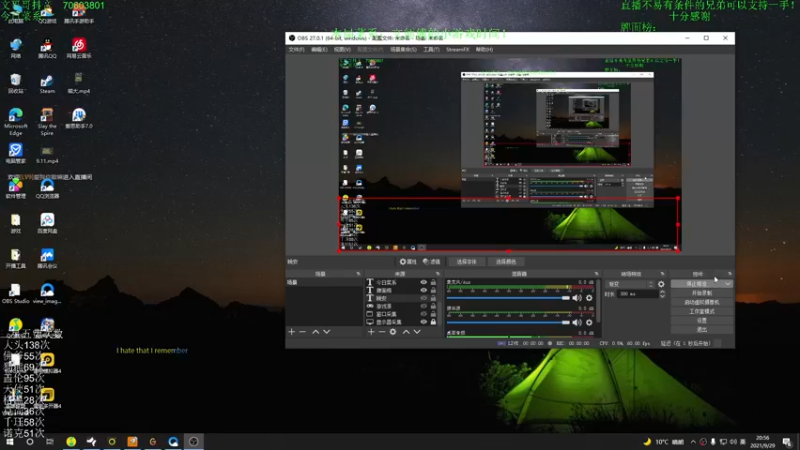Mute second mixer channel speaker icon
The height and width of the screenshot is (450, 800).
577,322
